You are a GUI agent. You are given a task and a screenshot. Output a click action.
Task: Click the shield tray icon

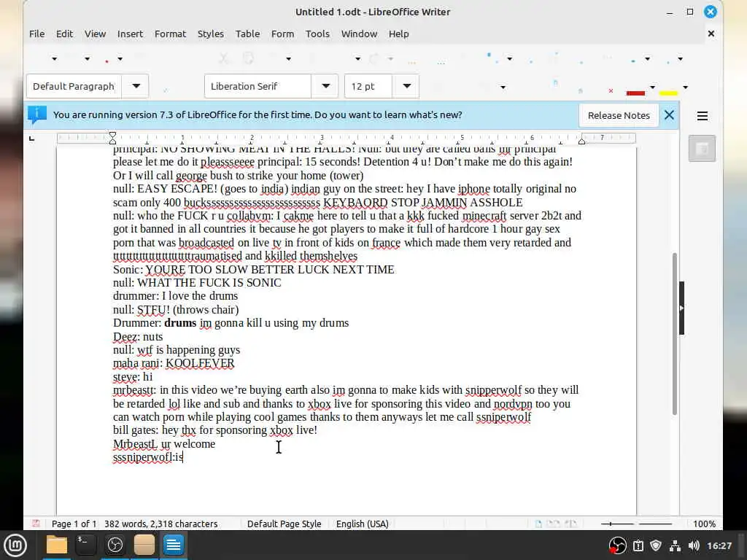(x=656, y=545)
